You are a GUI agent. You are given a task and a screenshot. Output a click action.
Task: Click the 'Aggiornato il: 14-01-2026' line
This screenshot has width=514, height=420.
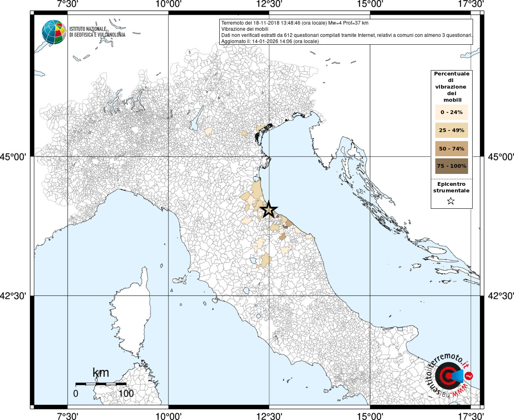270,41
